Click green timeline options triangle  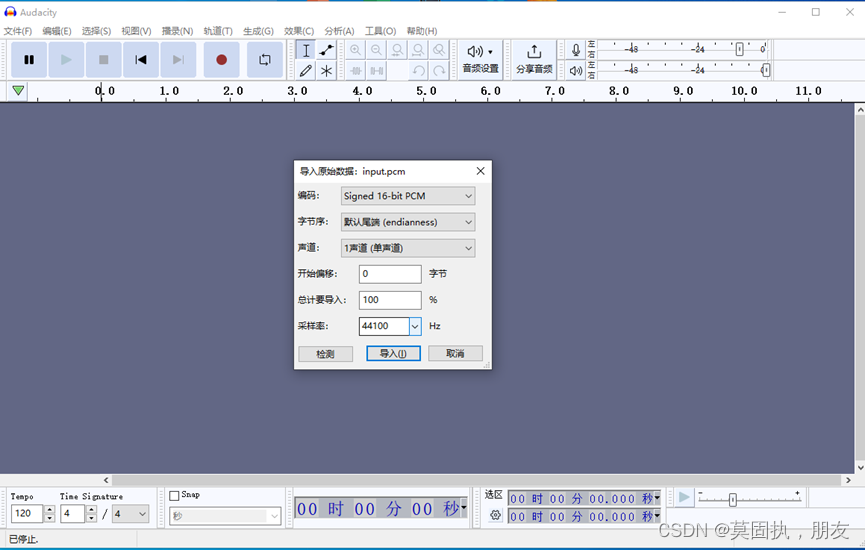click(x=18, y=90)
